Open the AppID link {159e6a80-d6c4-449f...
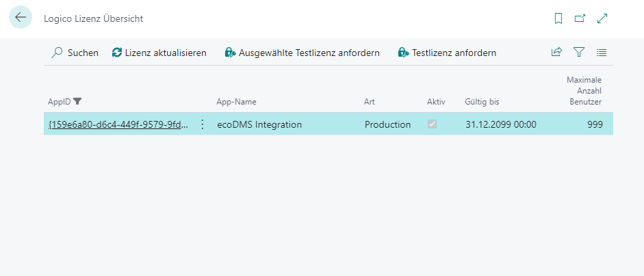The height and width of the screenshot is (276, 644). (118, 124)
